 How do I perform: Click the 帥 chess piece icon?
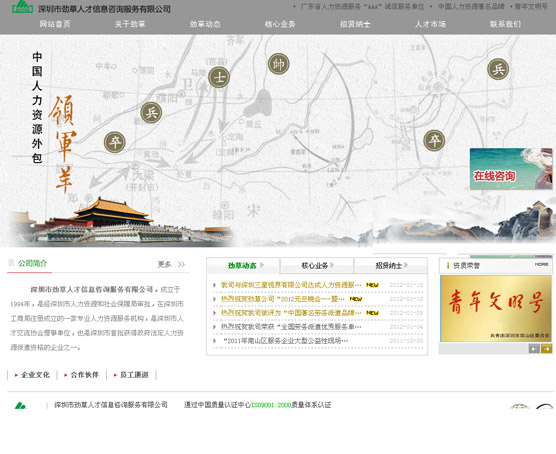tap(279, 64)
